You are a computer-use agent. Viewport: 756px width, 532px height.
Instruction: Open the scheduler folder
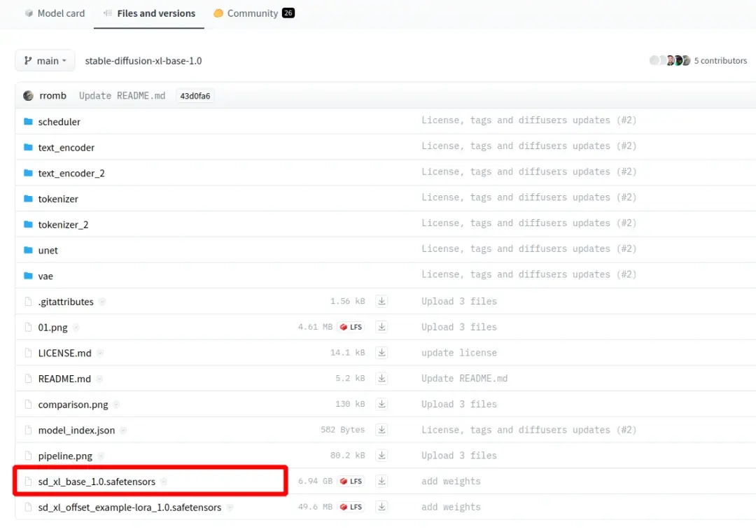coord(59,122)
